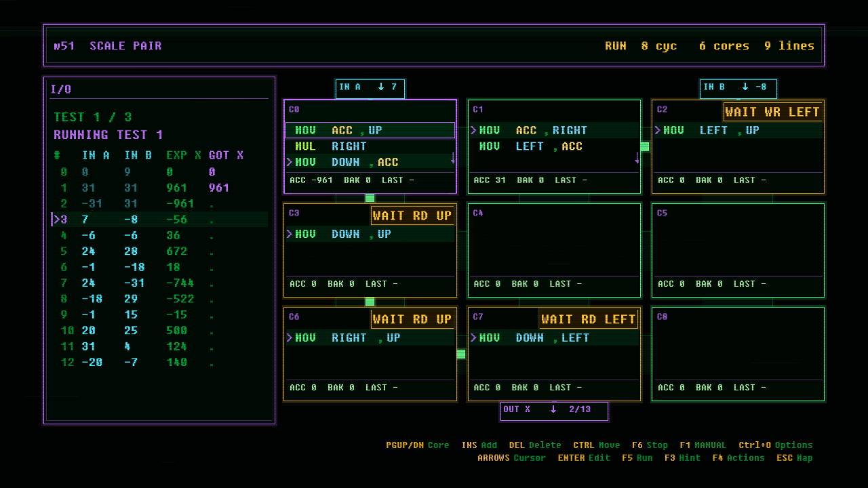Click the 9 lines counter in header
The image size is (868, 488).
789,46
